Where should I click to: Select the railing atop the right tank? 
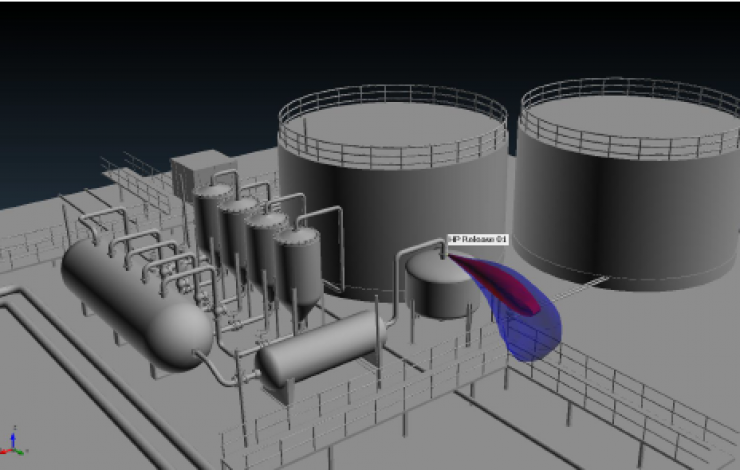pyautogui.click(x=630, y=100)
